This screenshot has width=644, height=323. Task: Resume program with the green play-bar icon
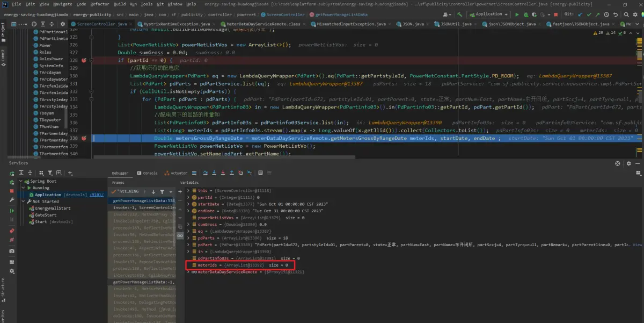click(12, 211)
